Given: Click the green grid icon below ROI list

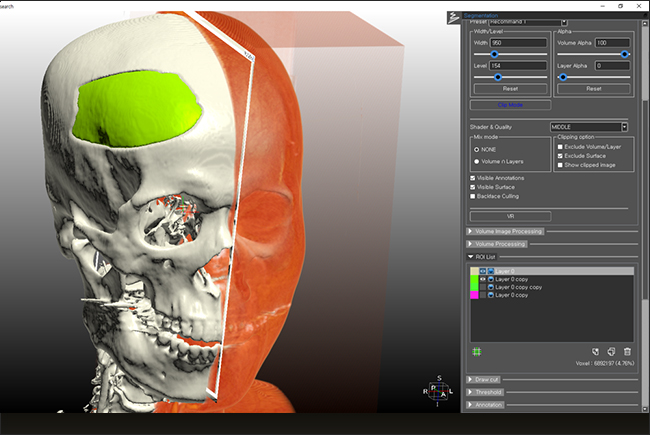Looking at the screenshot, I should click(x=477, y=351).
